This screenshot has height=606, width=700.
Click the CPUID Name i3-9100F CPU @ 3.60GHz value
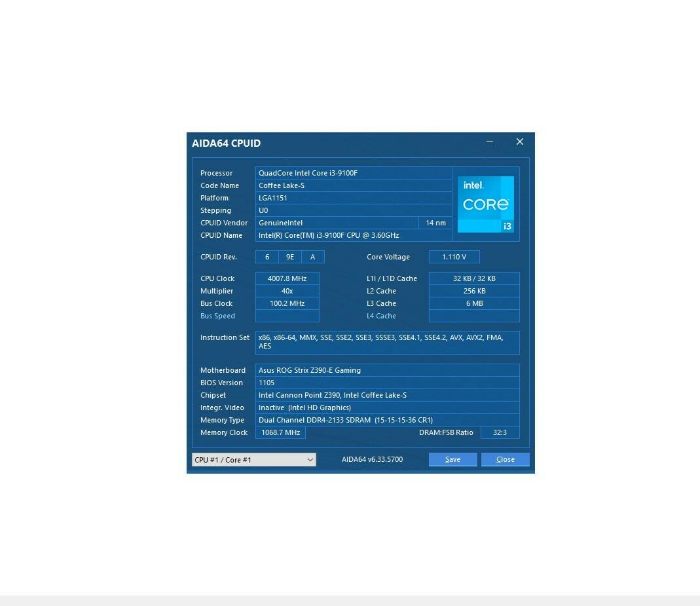(x=354, y=235)
